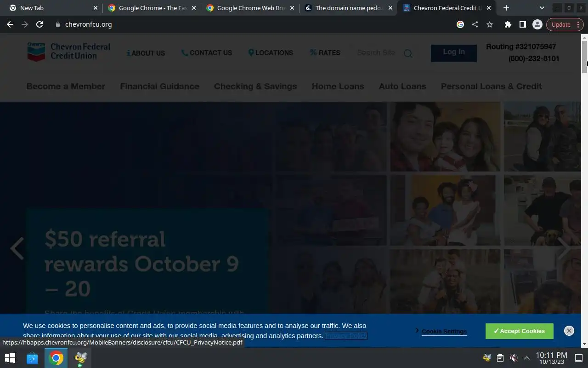Bookmark this page with the star icon
Viewport: 588px width, 368px height.
click(490, 24)
